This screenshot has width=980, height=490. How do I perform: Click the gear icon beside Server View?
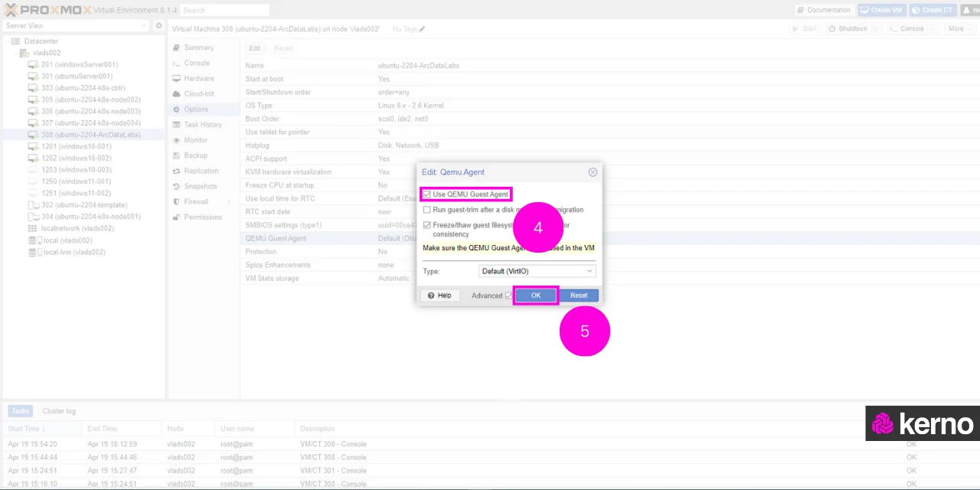click(x=158, y=25)
